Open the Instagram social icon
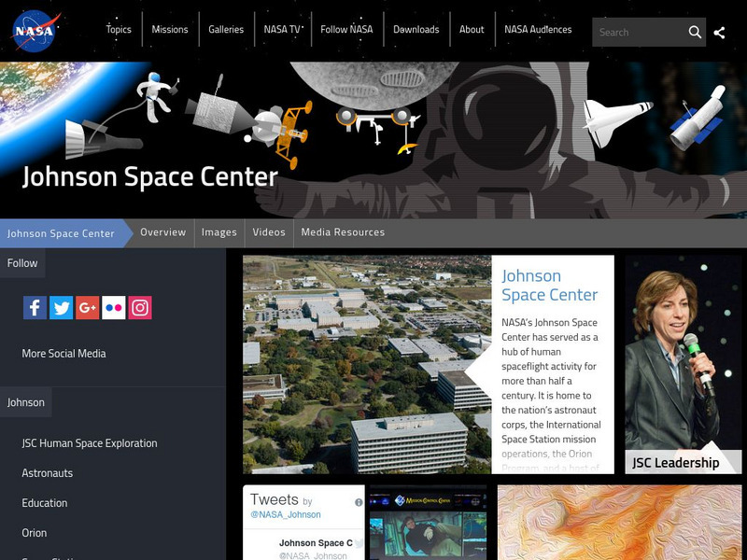 139,308
